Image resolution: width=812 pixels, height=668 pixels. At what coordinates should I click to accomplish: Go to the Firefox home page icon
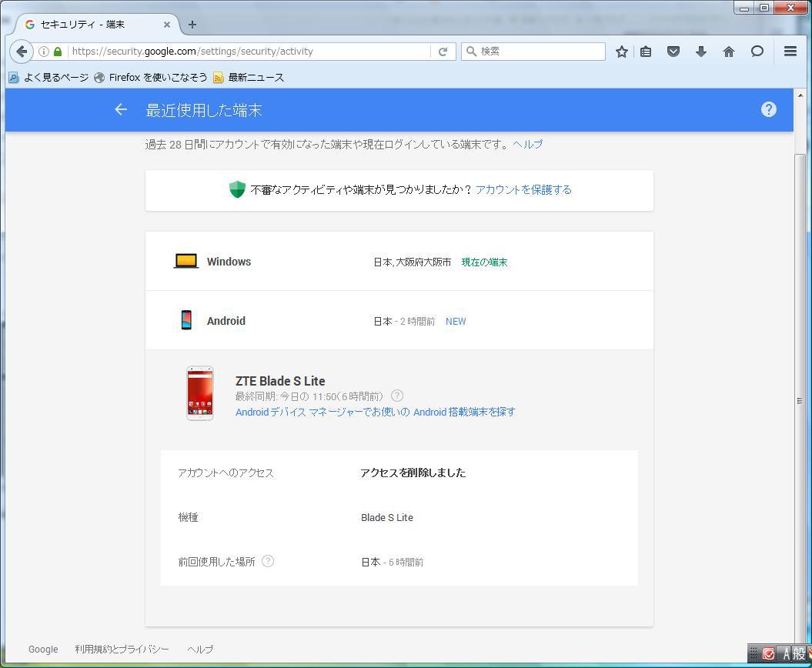click(728, 52)
